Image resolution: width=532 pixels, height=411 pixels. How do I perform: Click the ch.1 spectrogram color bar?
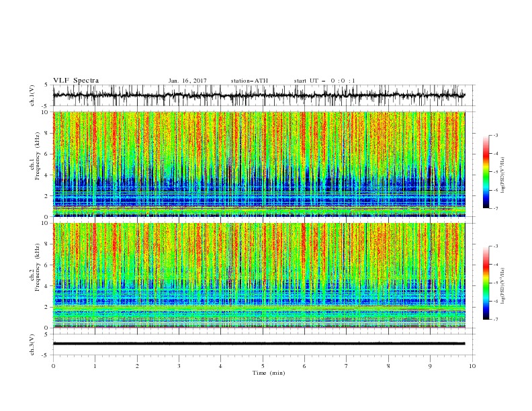click(486, 171)
